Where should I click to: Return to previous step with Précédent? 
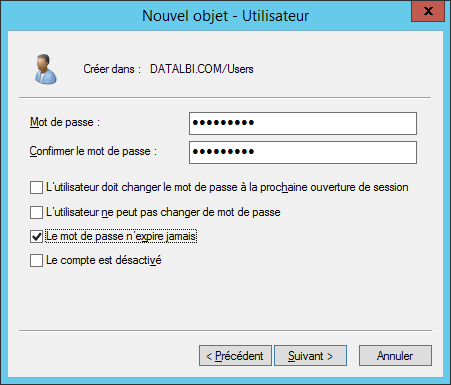(235, 356)
